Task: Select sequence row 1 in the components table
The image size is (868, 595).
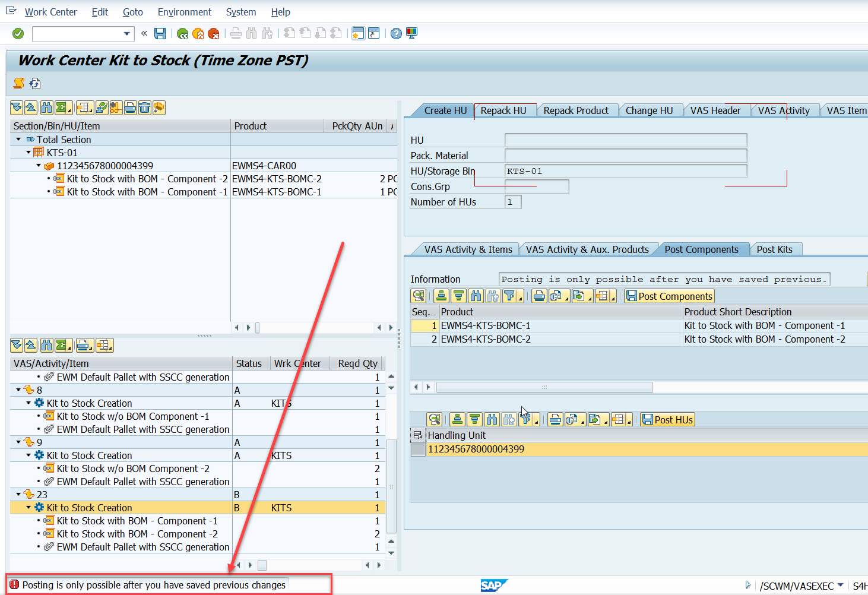Action: 425,325
